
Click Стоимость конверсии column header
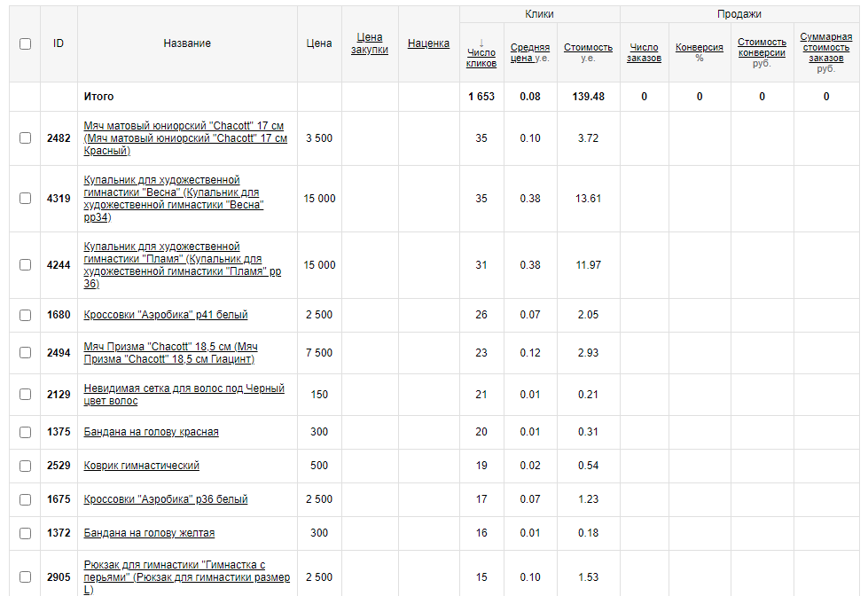(x=762, y=48)
